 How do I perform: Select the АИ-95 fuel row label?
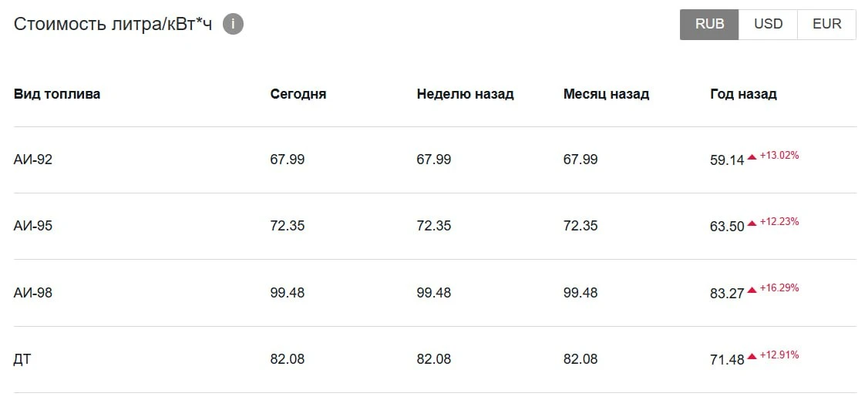click(33, 226)
